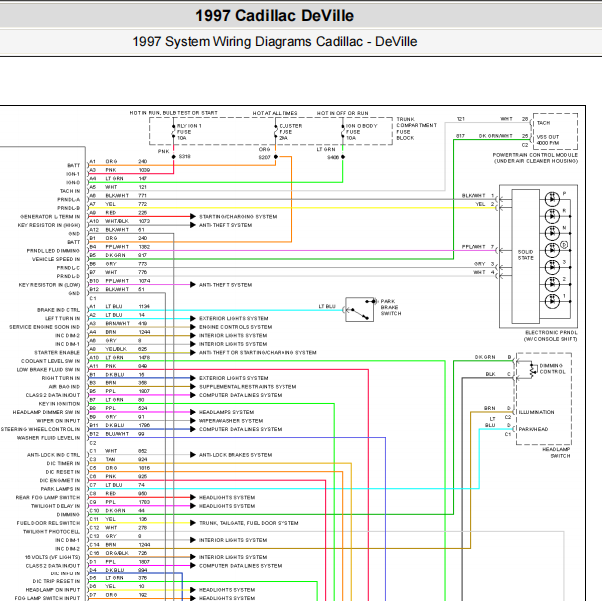Click the 'HEADLAMP DIMMER SW IN' pin label
The image size is (602, 601).
coord(46,412)
